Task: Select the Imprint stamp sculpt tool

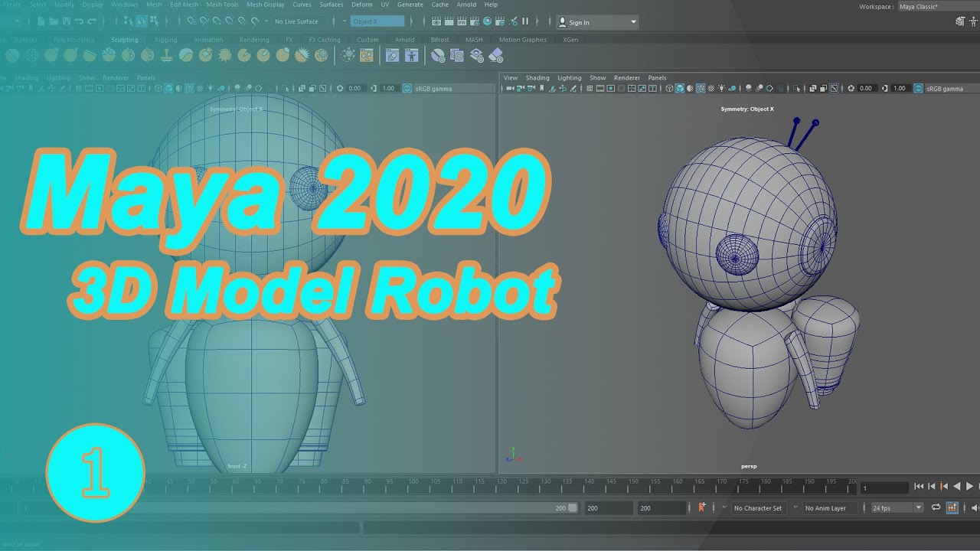Action: 166,55
